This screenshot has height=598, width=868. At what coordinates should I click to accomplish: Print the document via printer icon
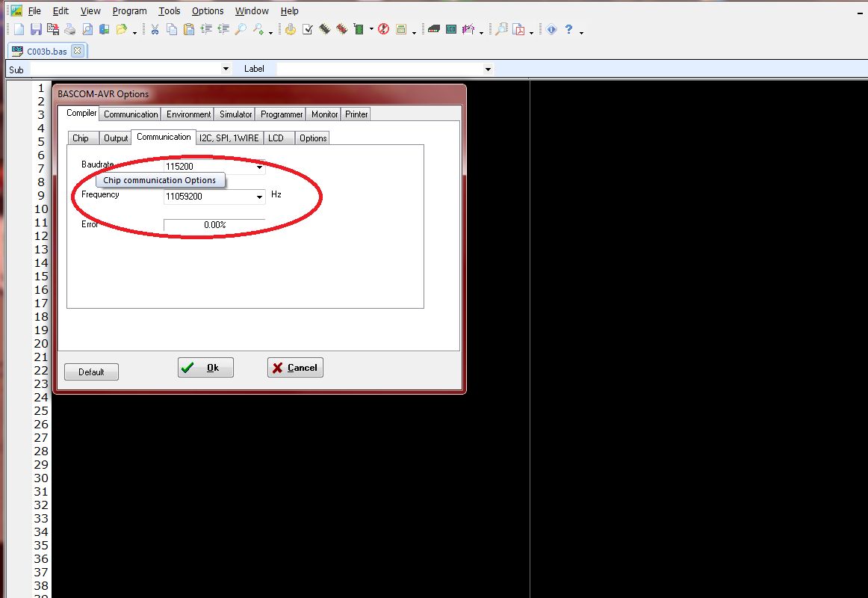pyautogui.click(x=69, y=29)
